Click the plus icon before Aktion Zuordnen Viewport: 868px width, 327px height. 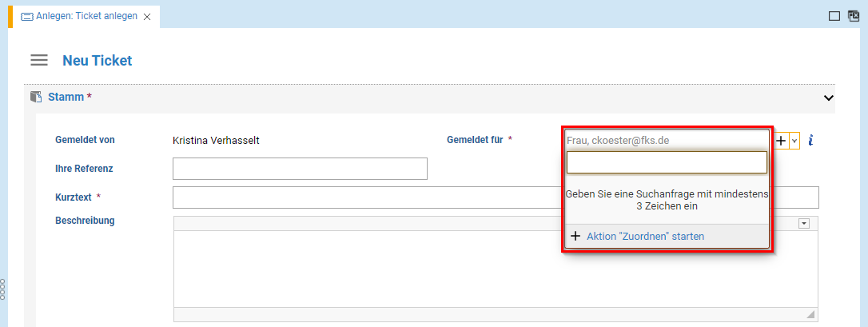[575, 236]
